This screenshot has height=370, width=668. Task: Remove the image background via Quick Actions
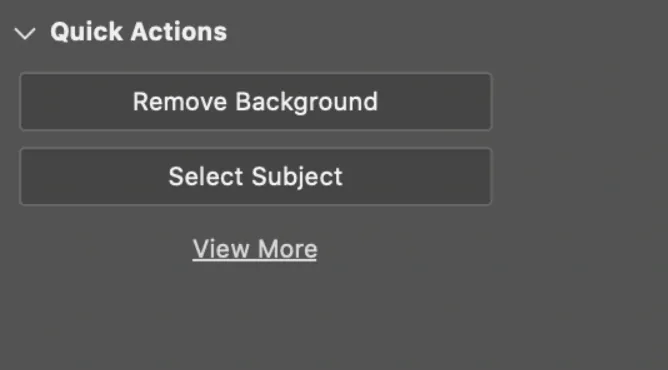coord(256,102)
